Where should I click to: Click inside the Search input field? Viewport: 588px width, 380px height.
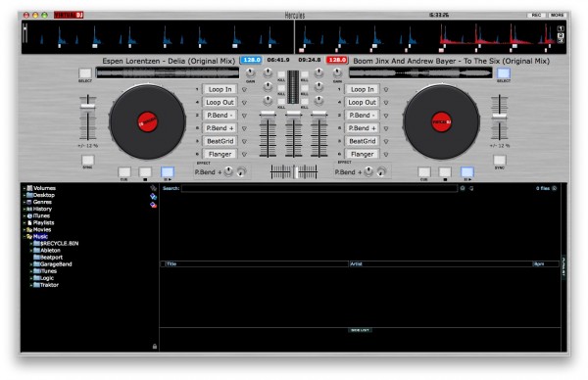tap(319, 188)
